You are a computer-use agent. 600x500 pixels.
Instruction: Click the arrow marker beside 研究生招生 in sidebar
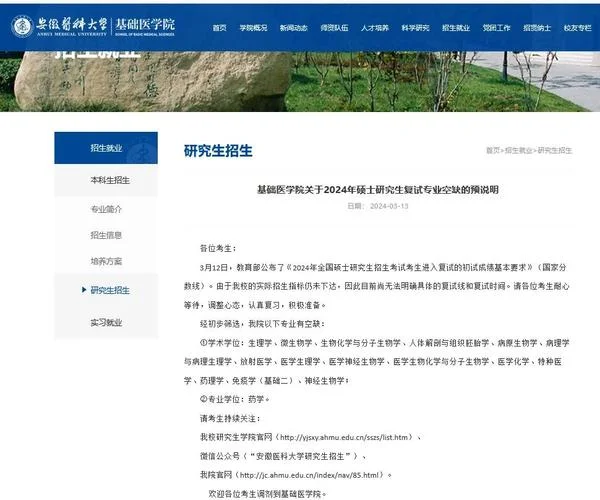pyautogui.click(x=84, y=290)
